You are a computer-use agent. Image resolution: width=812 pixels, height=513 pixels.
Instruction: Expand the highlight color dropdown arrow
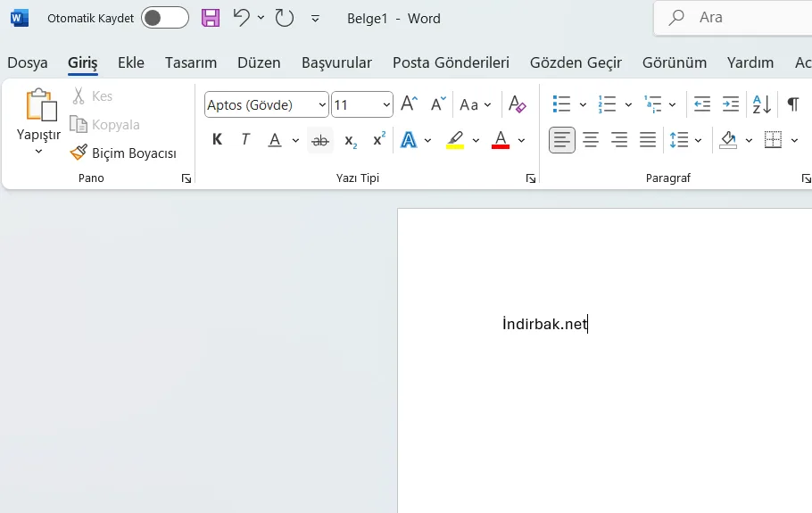coord(476,140)
